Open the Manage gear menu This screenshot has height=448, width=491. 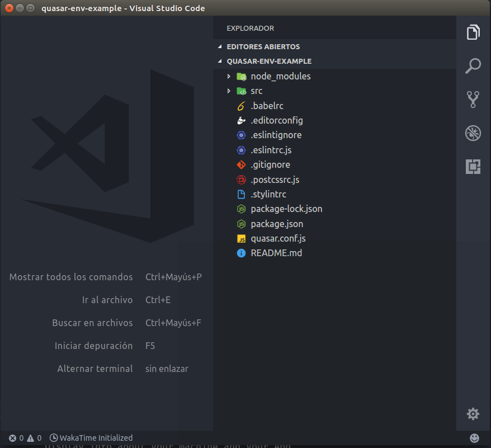(473, 414)
